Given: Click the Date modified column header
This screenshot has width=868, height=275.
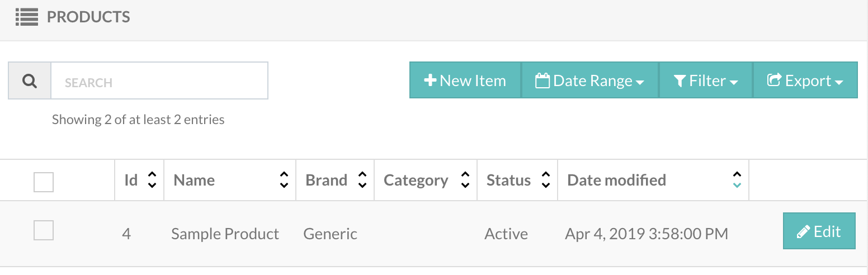Looking at the screenshot, I should 617,181.
